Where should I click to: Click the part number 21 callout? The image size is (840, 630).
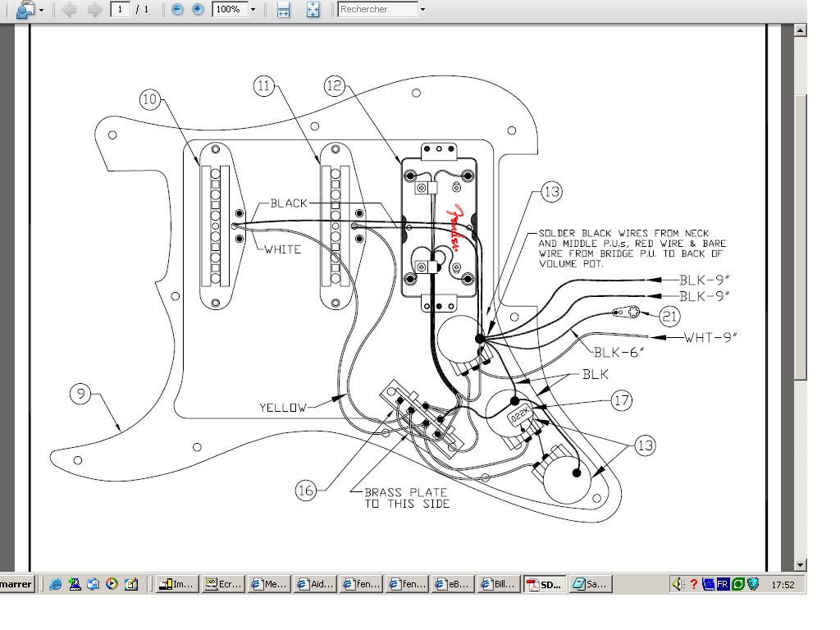(669, 316)
